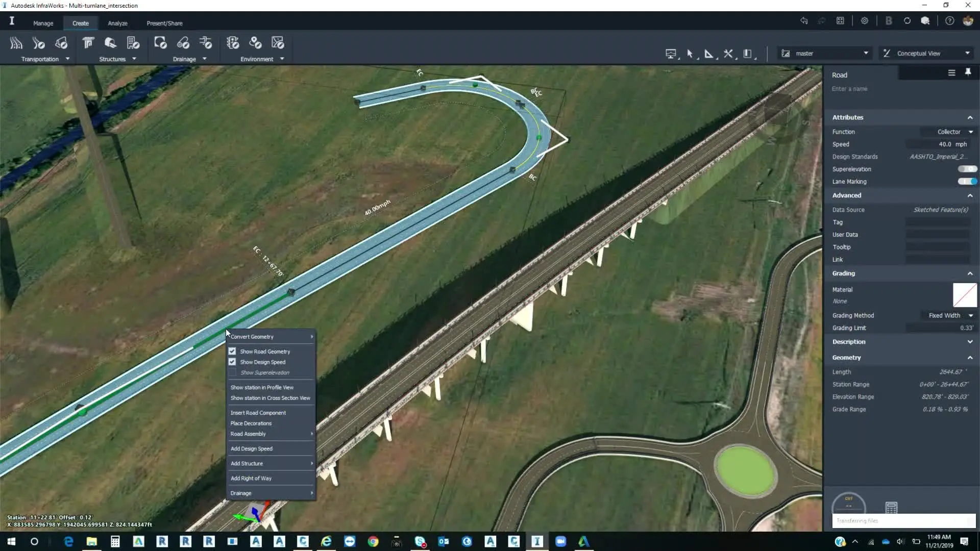Select the bridge structure tool icon
The image size is (980, 551).
tap(88, 43)
